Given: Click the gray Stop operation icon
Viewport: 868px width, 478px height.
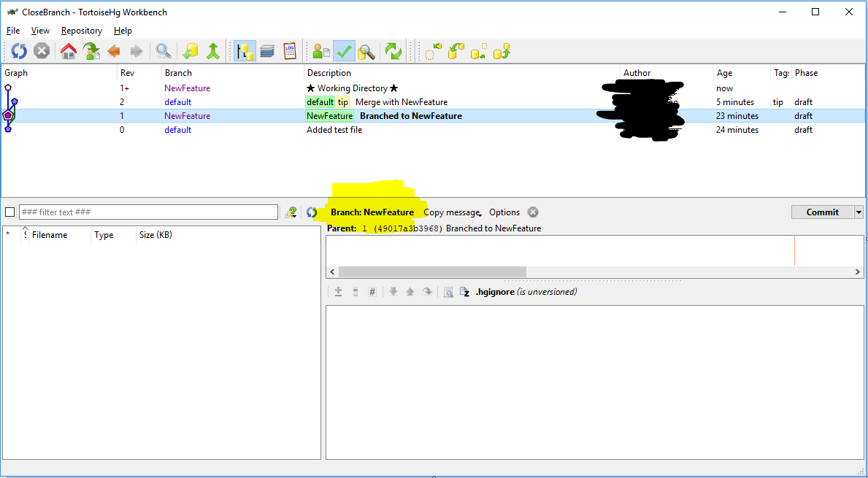Looking at the screenshot, I should [42, 52].
